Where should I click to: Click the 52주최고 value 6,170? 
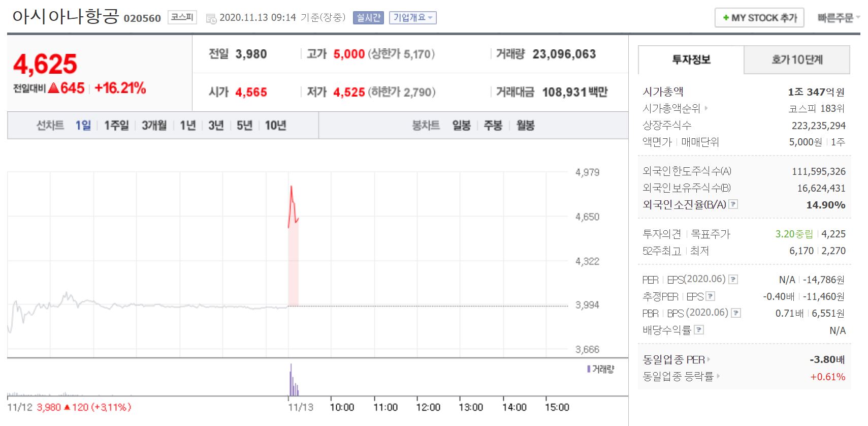click(801, 251)
